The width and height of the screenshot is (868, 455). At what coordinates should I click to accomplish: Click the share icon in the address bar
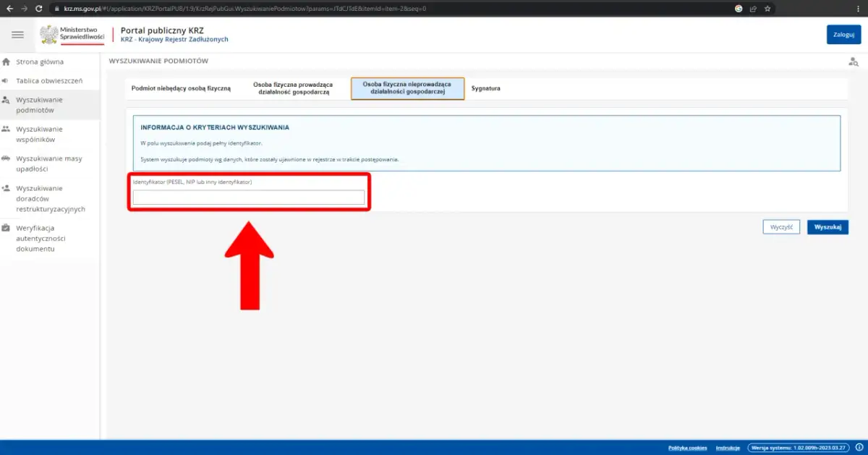(x=753, y=9)
